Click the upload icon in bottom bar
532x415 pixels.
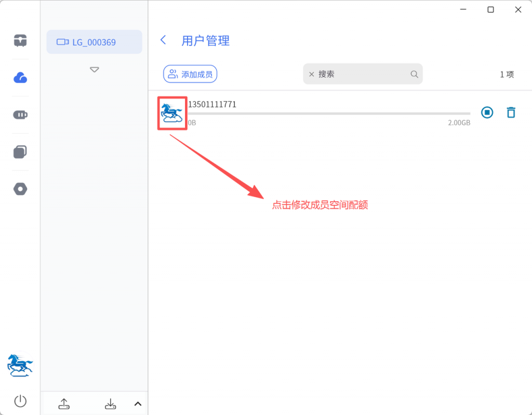[64, 404]
